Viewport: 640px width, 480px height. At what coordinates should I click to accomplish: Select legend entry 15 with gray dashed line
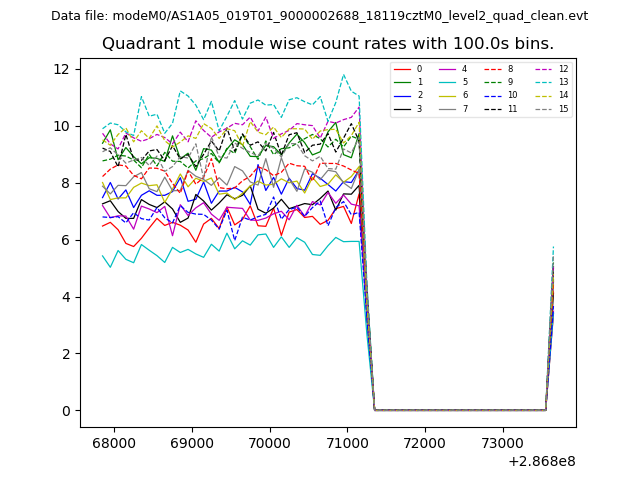(x=552, y=108)
